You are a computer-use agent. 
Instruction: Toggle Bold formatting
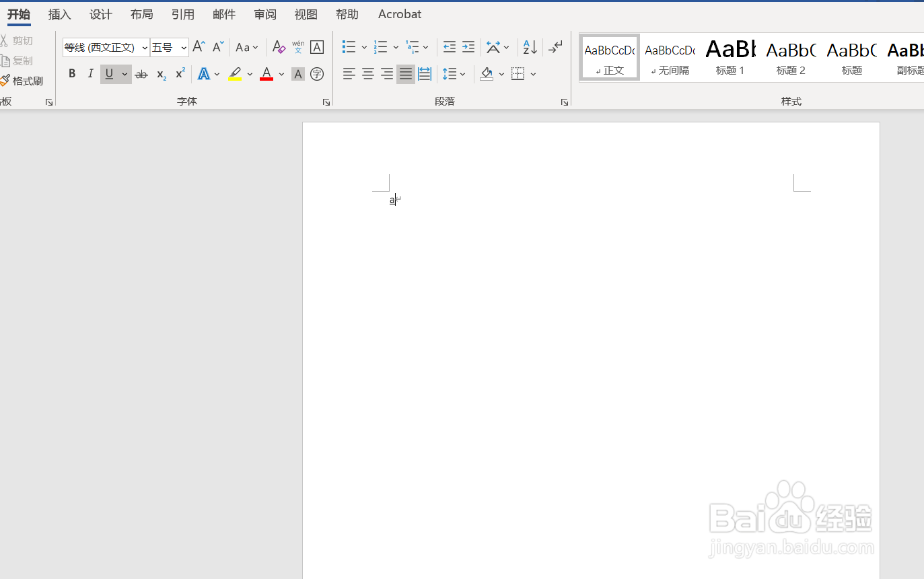[72, 74]
